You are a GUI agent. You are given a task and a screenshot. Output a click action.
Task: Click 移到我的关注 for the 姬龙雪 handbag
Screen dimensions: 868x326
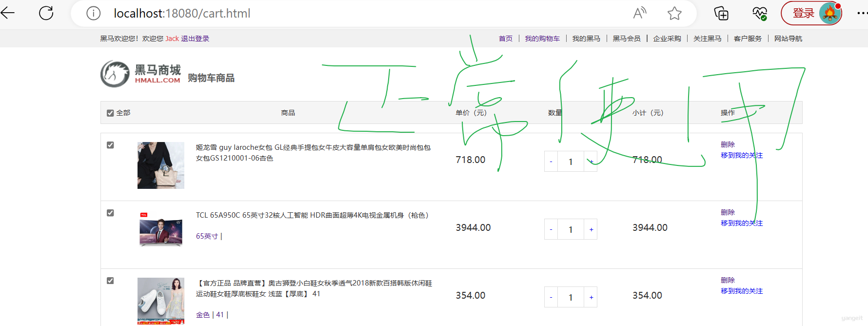click(742, 155)
